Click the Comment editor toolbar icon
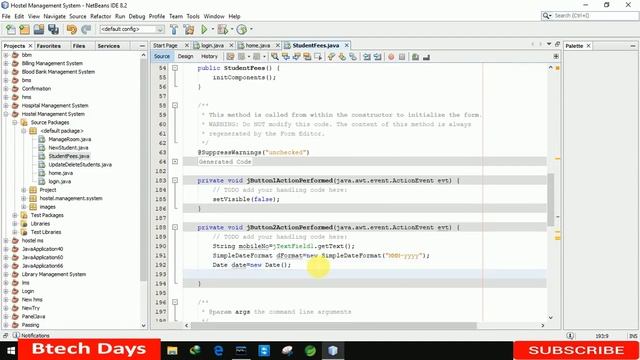Image resolution: width=640 pixels, height=360 pixels. coord(416,57)
